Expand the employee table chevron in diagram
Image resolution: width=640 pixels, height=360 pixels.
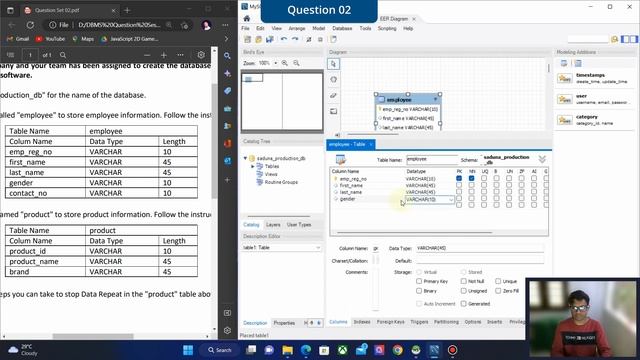pos(436,100)
